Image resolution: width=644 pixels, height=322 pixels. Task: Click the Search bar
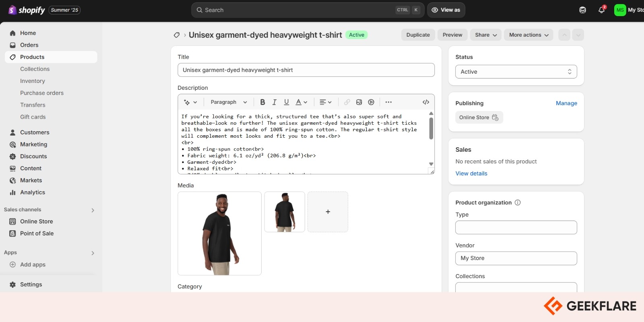[308, 10]
